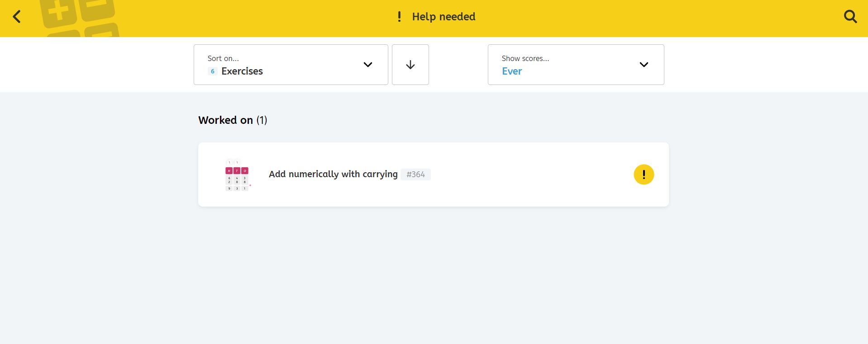Go back using the left chevron arrow
868x344 pixels.
17,17
